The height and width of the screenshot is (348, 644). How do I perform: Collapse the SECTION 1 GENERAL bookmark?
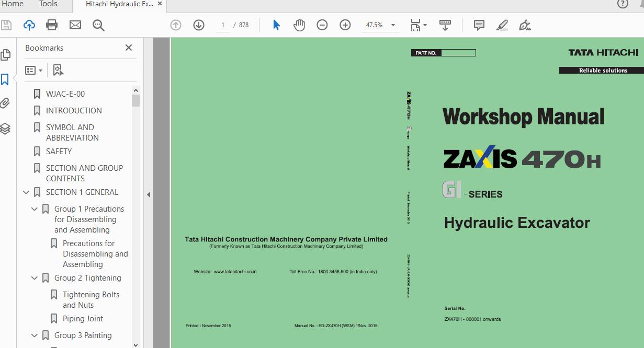[x=26, y=192]
